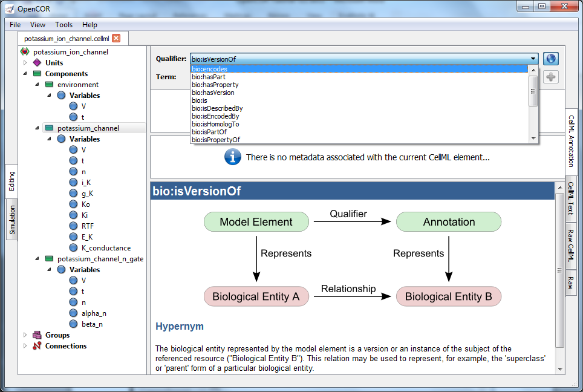Click the plus add-term button
583x392 pixels.
click(x=551, y=77)
